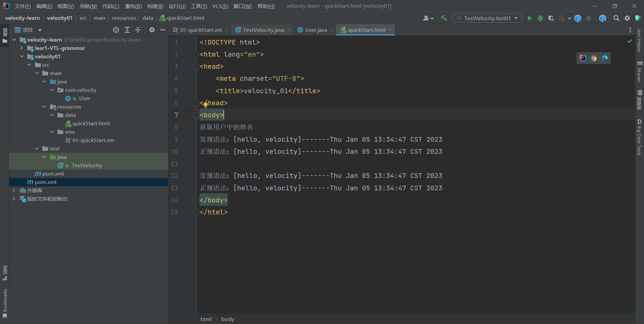Viewport: 644px width, 324px height.
Task: Open built-in IntelliJ preview icon
Action: click(583, 58)
